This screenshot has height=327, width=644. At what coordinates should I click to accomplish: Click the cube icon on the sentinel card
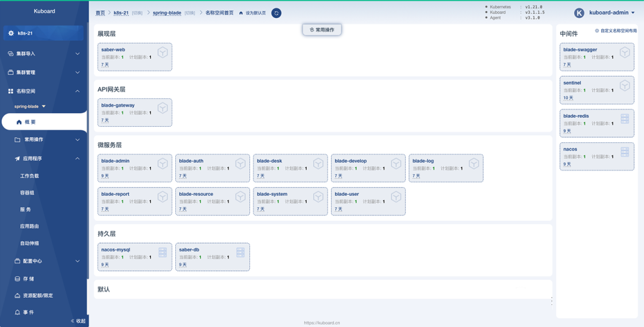click(x=624, y=86)
